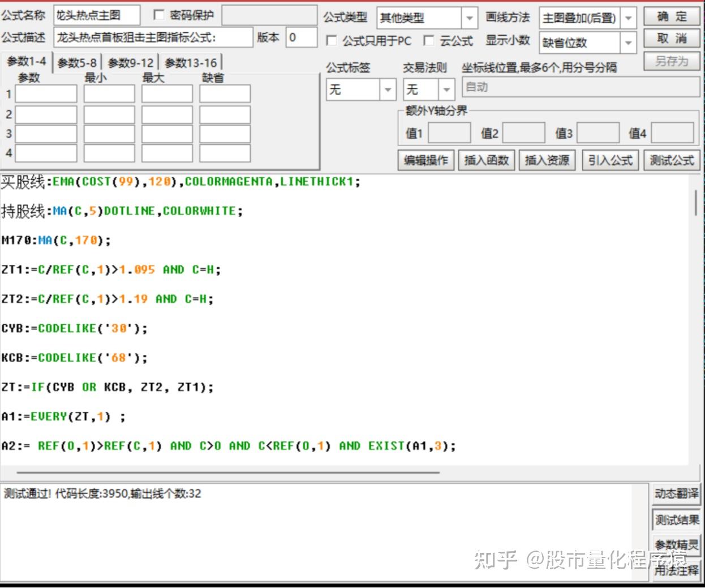Click row 1 缺省 default field
Viewport: 705px width, 588px height.
(225, 94)
